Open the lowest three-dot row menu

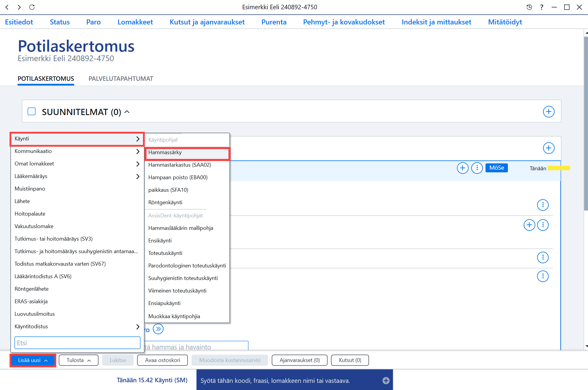tap(543, 276)
